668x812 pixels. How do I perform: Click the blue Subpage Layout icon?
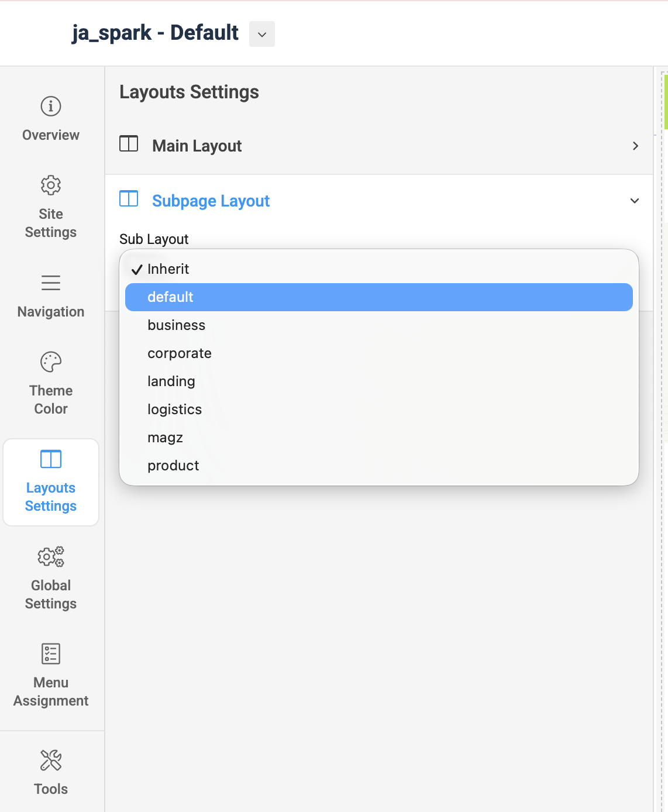click(x=129, y=198)
